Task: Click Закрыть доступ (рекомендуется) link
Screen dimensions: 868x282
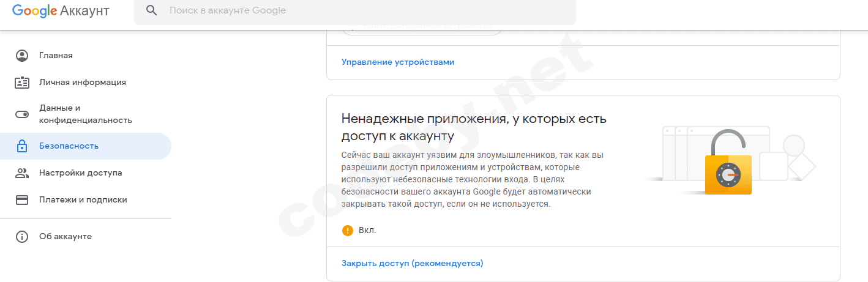Action: click(x=412, y=264)
